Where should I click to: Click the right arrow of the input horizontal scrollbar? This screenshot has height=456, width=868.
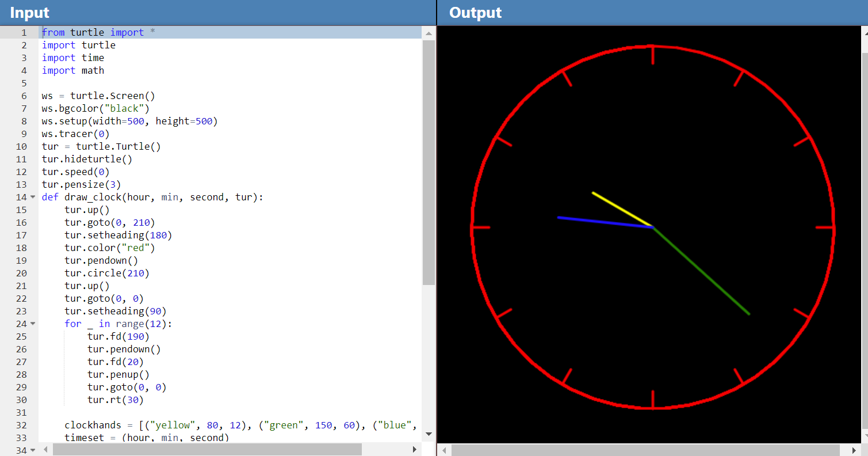[x=416, y=450]
